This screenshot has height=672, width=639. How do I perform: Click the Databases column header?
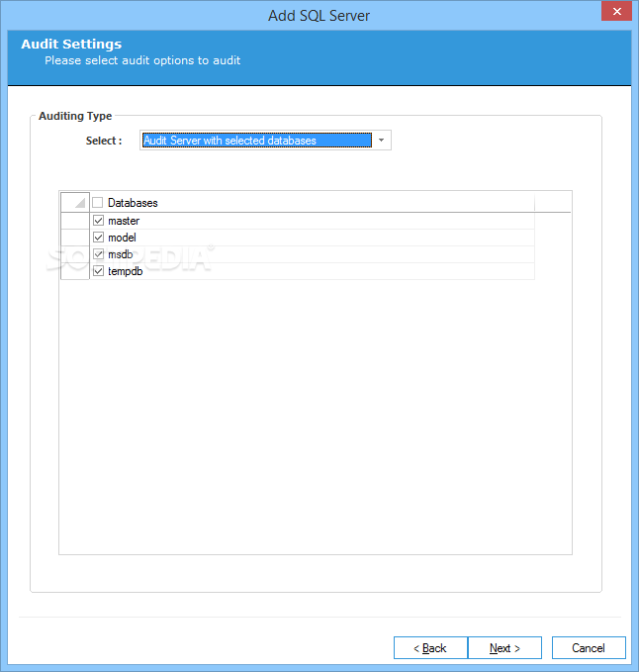(x=313, y=202)
